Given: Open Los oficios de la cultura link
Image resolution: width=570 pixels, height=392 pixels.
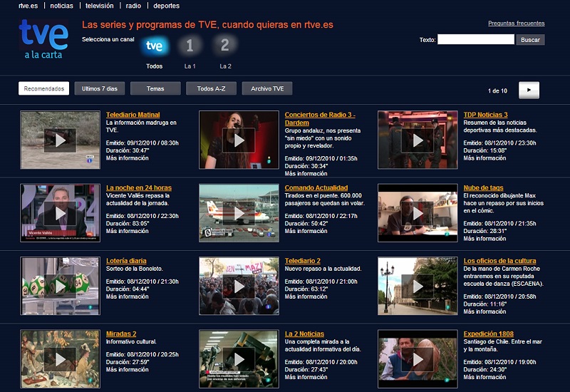Looking at the screenshot, I should [x=499, y=261].
